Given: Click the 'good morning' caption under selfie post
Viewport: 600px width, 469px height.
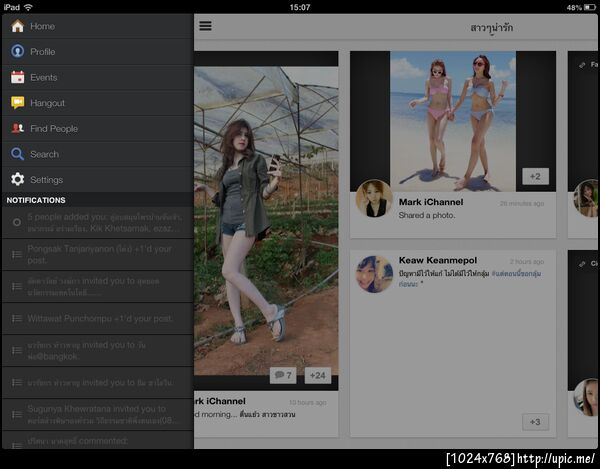Looking at the screenshot, I should (245, 414).
